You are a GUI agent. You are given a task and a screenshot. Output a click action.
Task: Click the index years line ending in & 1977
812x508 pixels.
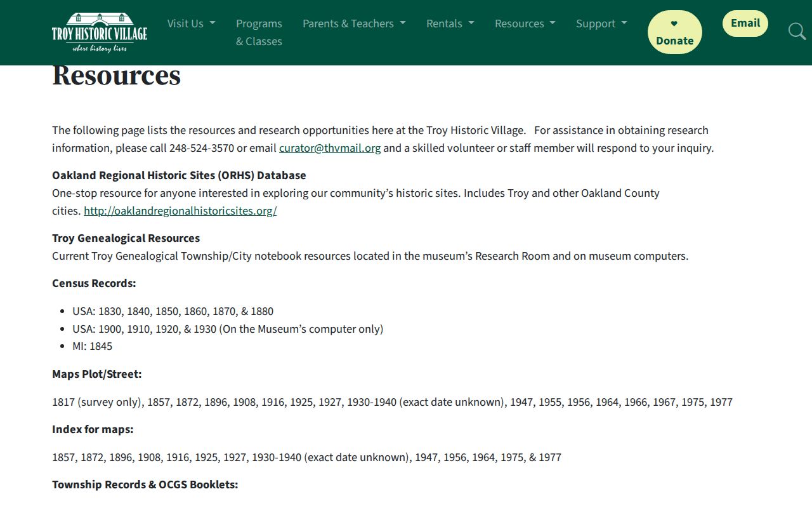pyautogui.click(x=306, y=457)
